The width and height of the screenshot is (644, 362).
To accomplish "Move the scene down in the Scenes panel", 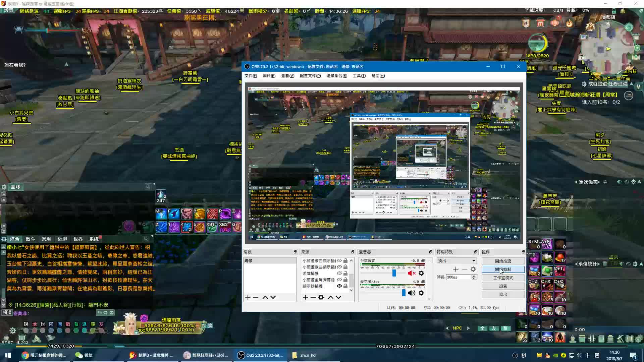I will click(273, 297).
